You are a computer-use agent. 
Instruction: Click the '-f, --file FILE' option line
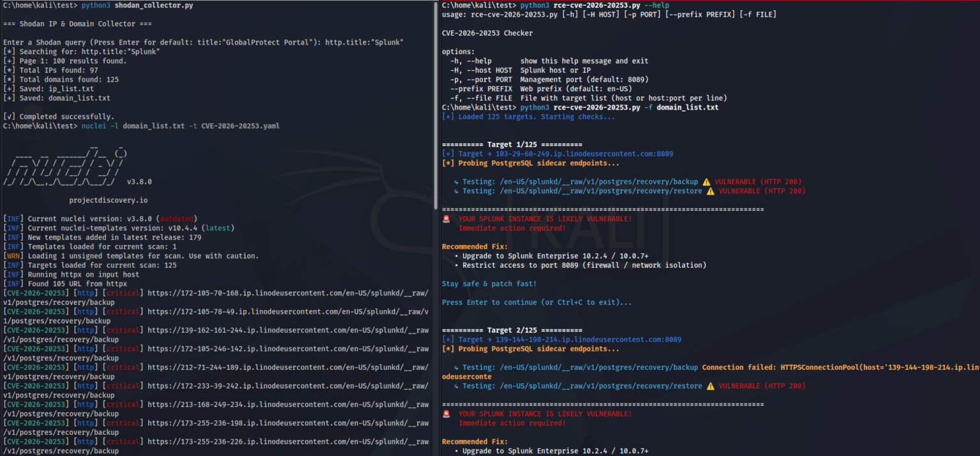589,98
